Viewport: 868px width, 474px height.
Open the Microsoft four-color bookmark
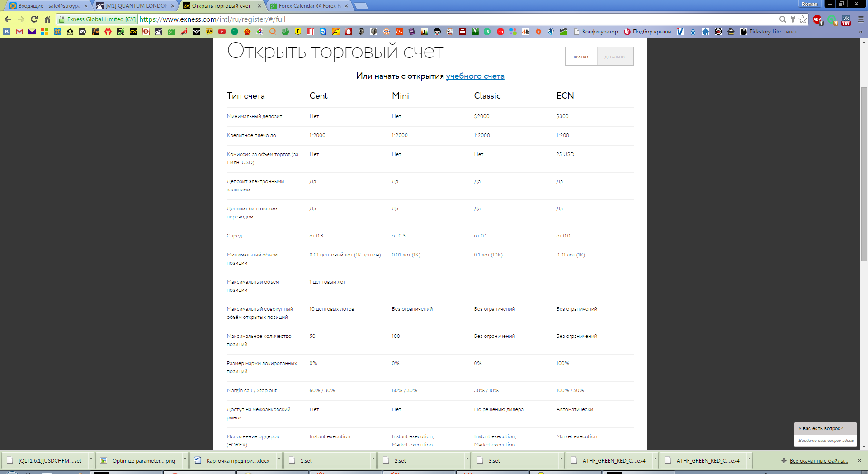click(45, 32)
